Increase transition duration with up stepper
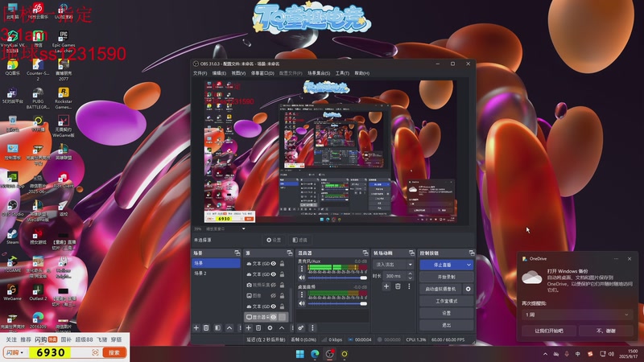Image resolution: width=644 pixels, height=362 pixels. [x=410, y=274]
